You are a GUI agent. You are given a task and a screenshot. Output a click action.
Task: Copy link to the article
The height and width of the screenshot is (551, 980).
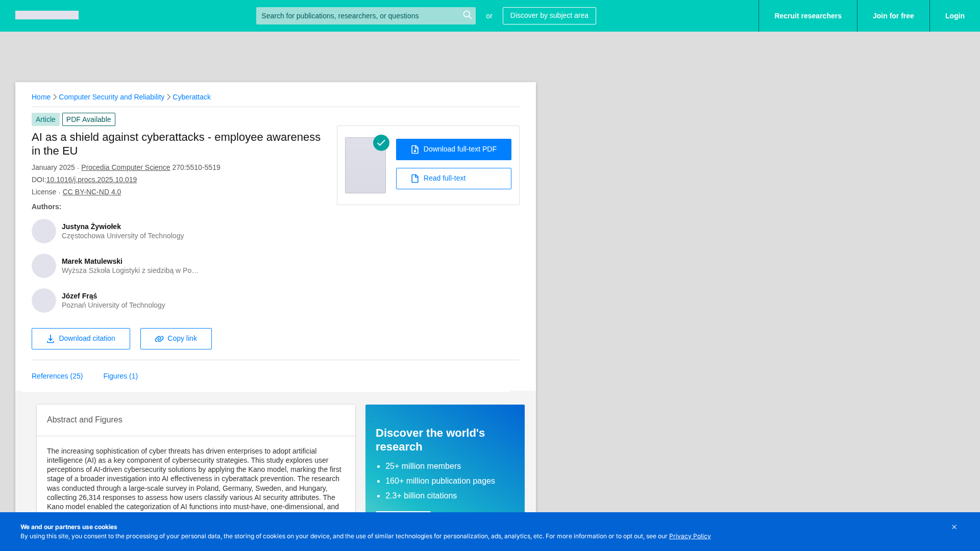tap(176, 339)
